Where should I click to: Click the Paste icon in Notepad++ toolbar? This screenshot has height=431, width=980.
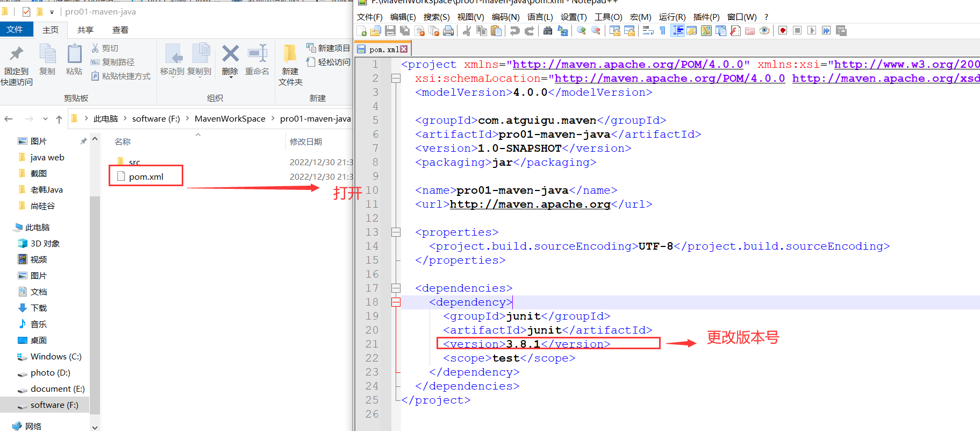point(496,31)
